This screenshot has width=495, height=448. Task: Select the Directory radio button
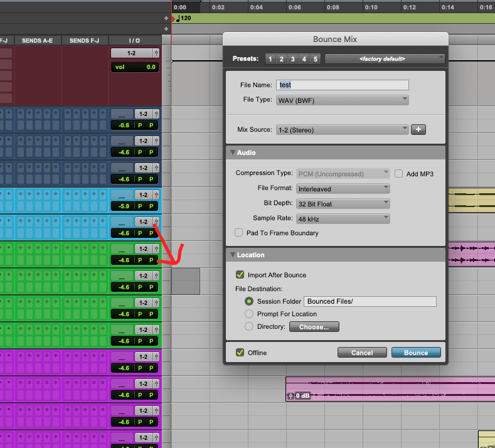(x=249, y=326)
